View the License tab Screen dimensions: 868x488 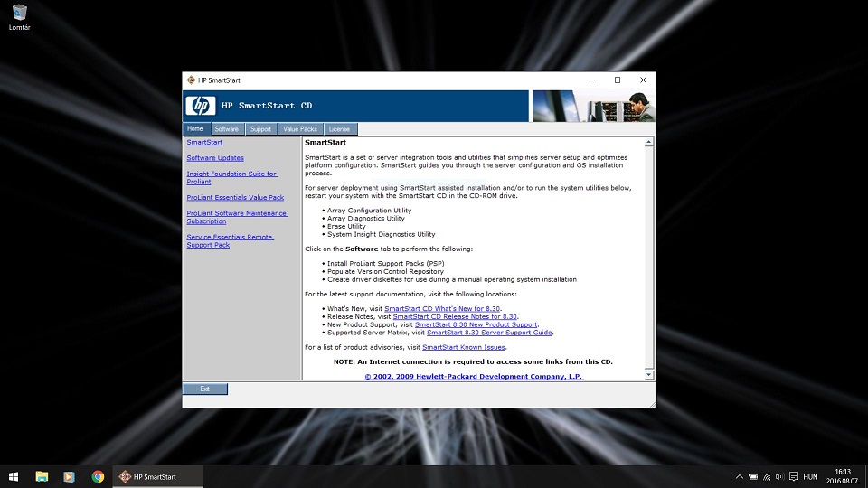pyautogui.click(x=339, y=129)
